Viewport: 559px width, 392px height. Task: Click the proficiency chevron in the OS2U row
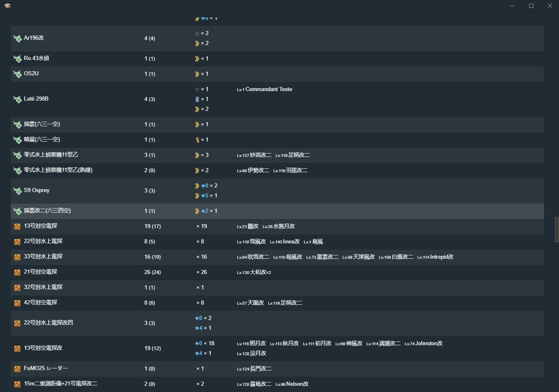tap(197, 74)
